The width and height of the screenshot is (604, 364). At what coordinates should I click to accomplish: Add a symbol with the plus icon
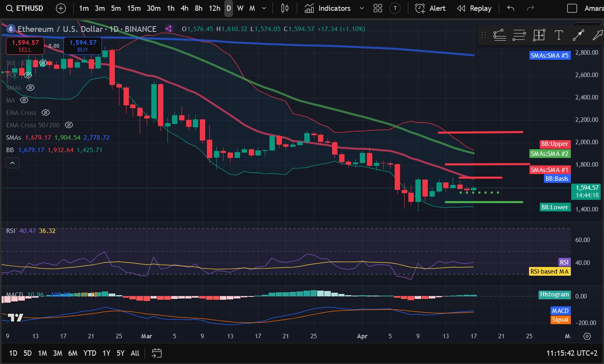point(61,8)
